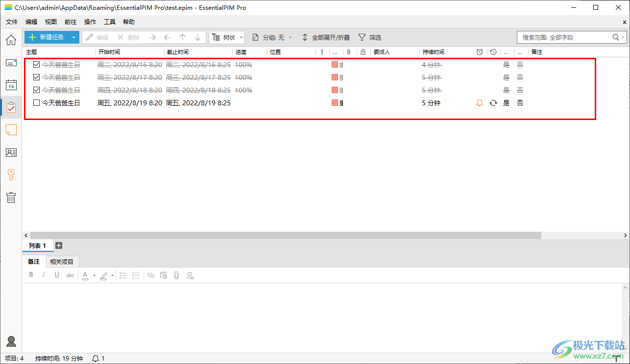Open the Passwords key module
The width and height of the screenshot is (630, 364).
[11, 175]
